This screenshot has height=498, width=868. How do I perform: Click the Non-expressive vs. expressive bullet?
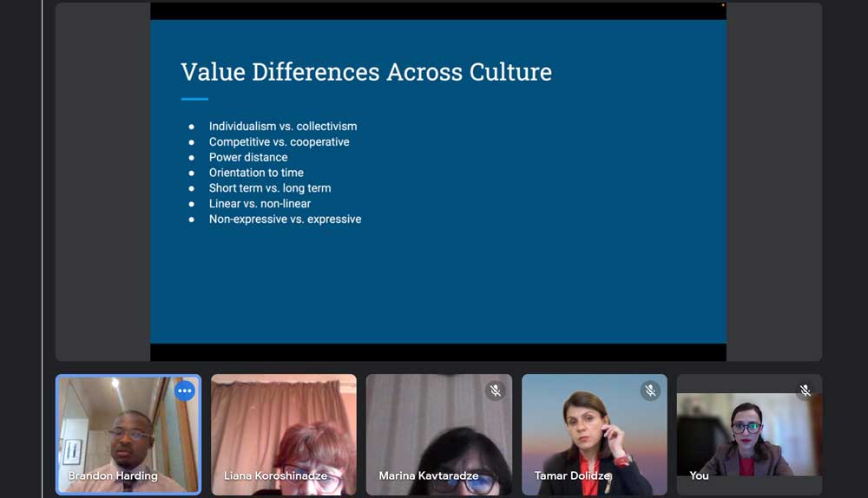(x=285, y=220)
